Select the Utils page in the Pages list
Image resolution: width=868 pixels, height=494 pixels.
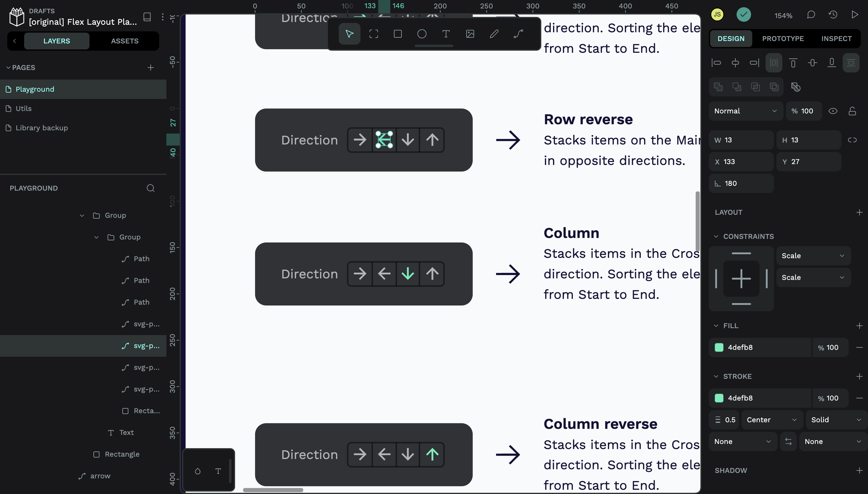pyautogui.click(x=23, y=108)
